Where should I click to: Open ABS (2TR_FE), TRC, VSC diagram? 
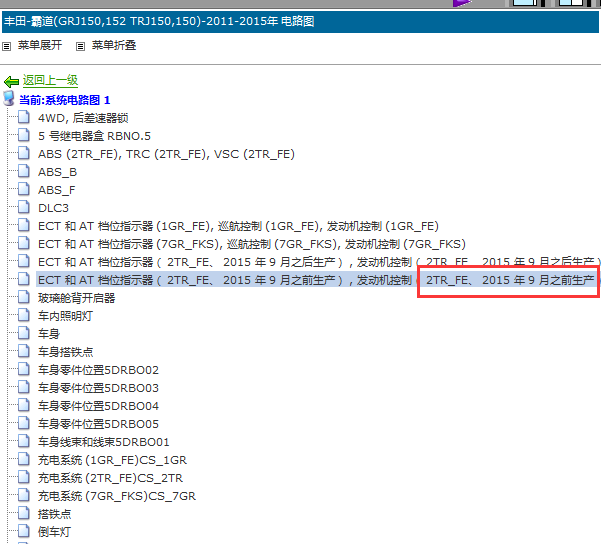(x=166, y=154)
